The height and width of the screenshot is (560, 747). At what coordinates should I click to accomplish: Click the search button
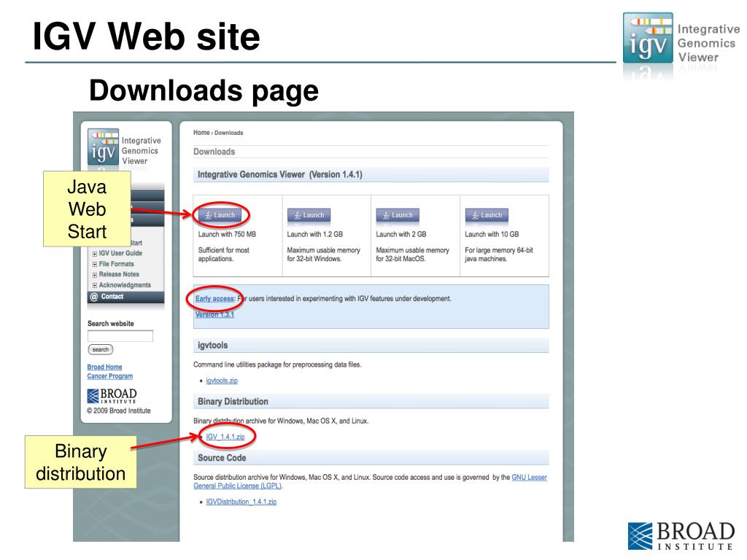(100, 349)
